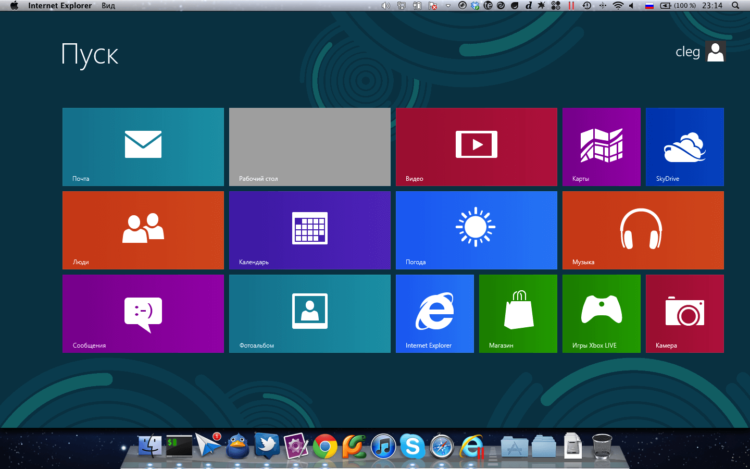Open the Applications folder stack in Dock
The image size is (750, 469).
point(514,447)
